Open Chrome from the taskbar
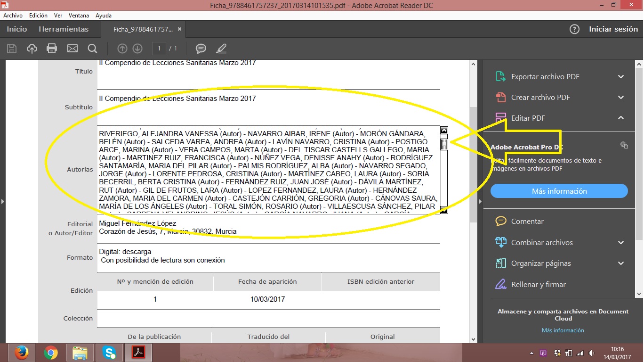This screenshot has width=644, height=362. coord(50,353)
